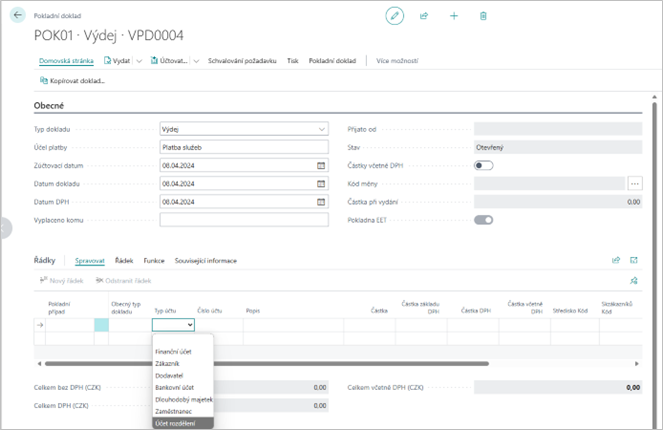Click the plus icon to create new document

[x=454, y=16]
